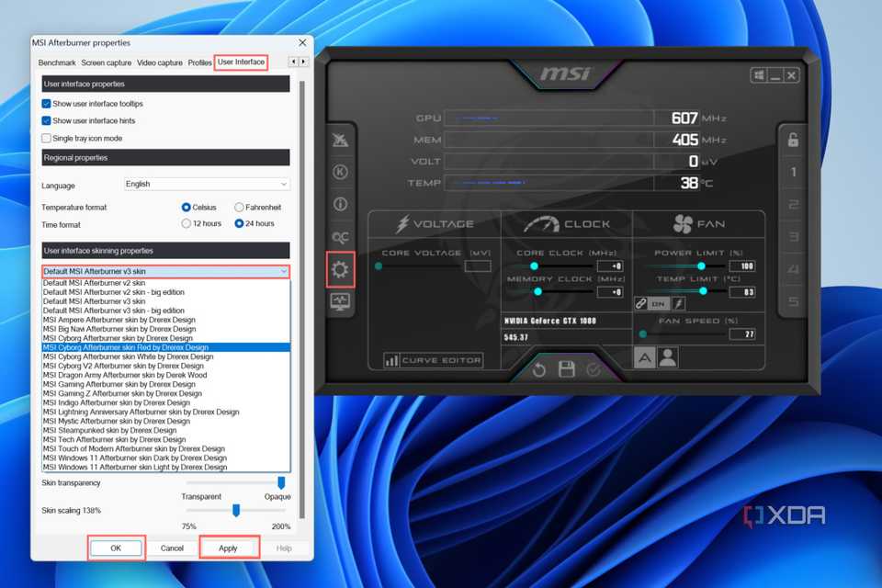The width and height of the screenshot is (882, 588).
Task: Click the tab strip left arrow
Action: pyautogui.click(x=293, y=62)
